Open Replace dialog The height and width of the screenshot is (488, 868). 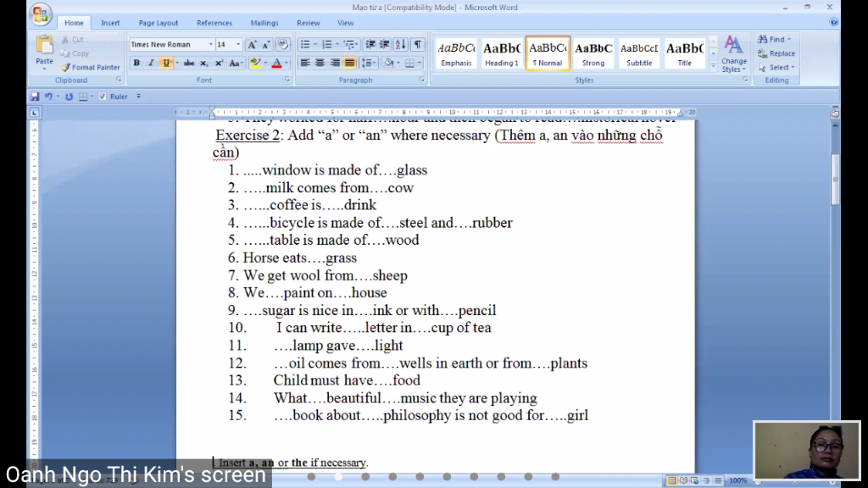(776, 53)
